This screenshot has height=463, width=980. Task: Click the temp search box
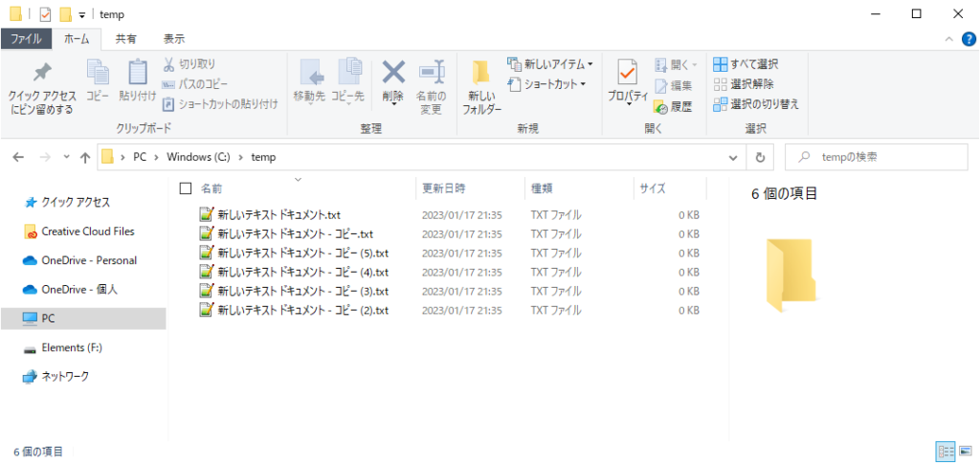pos(877,158)
